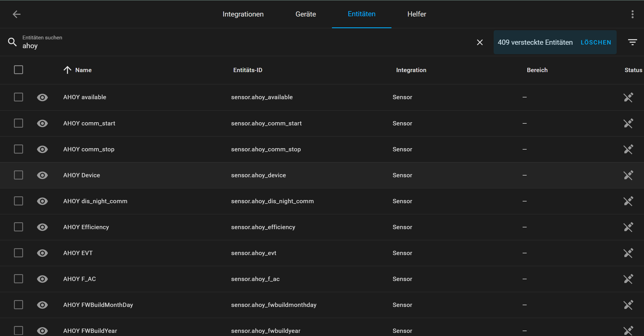Click inside the entity search field
Viewport: 644px width, 336px height.
[114, 45]
